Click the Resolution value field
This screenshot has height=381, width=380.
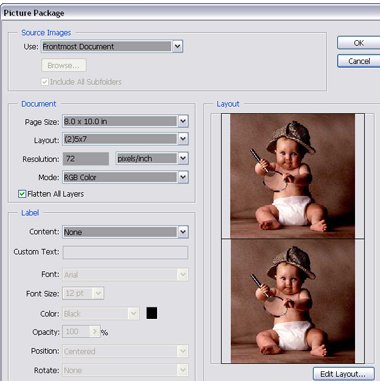(86, 159)
